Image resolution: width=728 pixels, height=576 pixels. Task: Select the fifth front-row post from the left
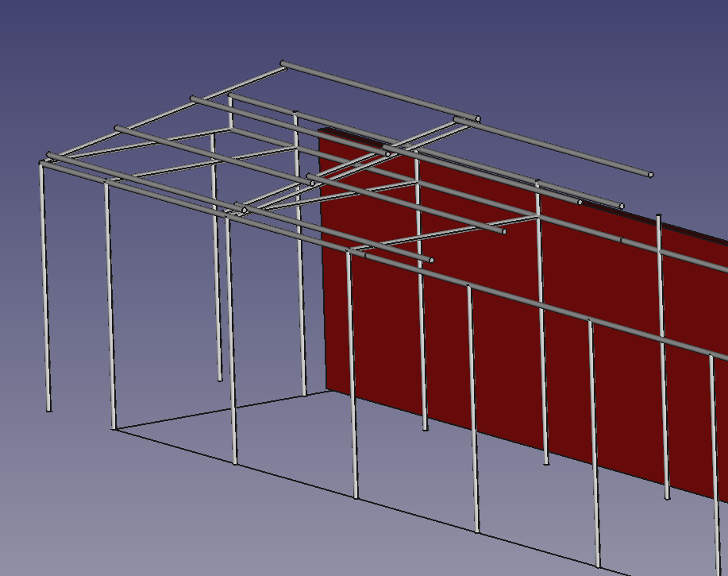click(x=473, y=413)
